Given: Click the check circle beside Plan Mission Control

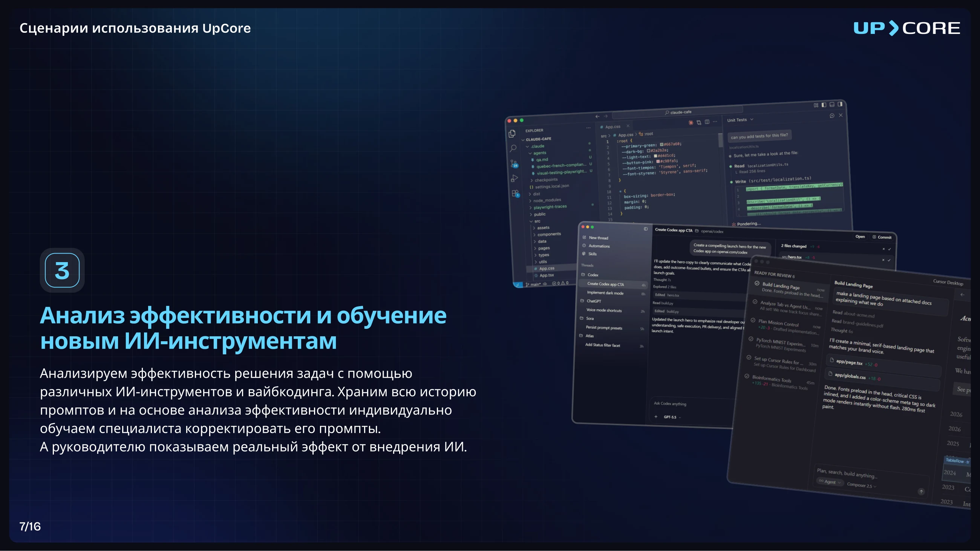Looking at the screenshot, I should tap(753, 320).
